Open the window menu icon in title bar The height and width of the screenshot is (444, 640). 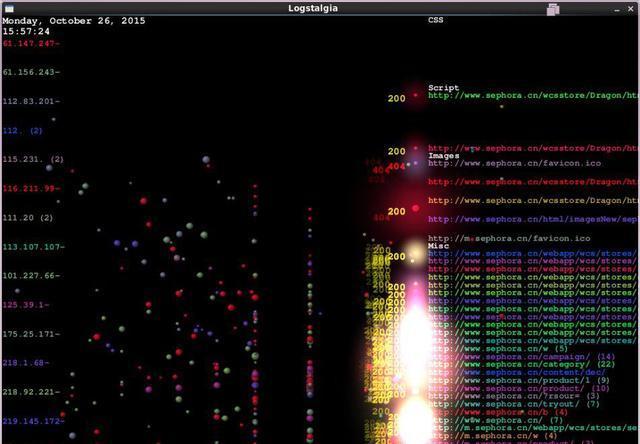pos(9,8)
